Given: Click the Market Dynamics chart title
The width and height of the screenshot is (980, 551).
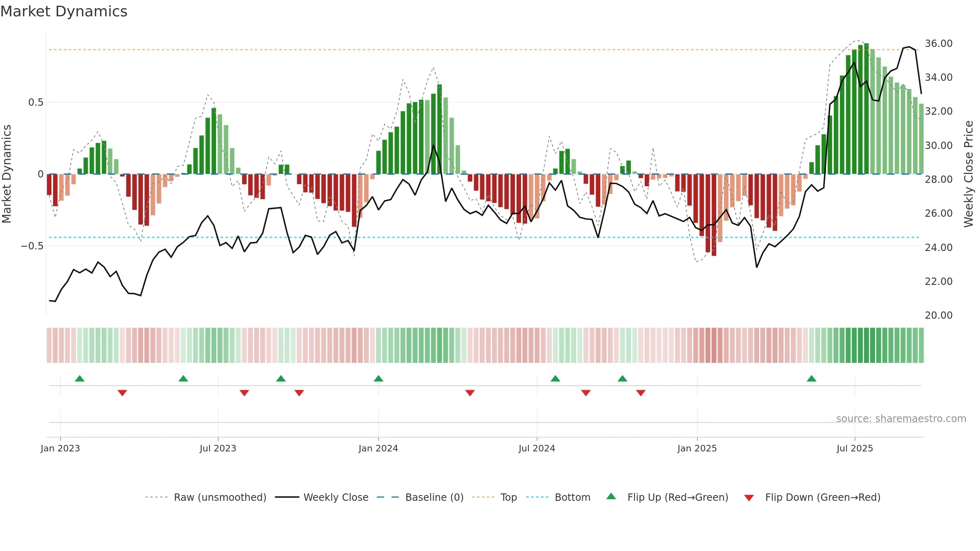Looking at the screenshot, I should 64,11.
